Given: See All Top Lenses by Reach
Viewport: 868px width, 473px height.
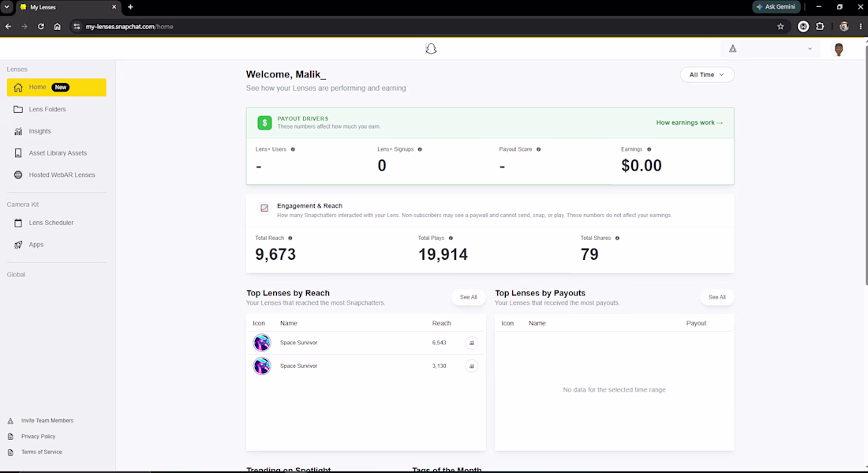Looking at the screenshot, I should coord(468,298).
